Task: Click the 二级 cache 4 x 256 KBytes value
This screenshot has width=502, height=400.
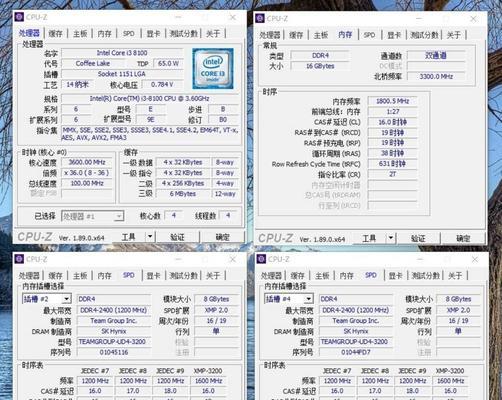Action: click(183, 183)
